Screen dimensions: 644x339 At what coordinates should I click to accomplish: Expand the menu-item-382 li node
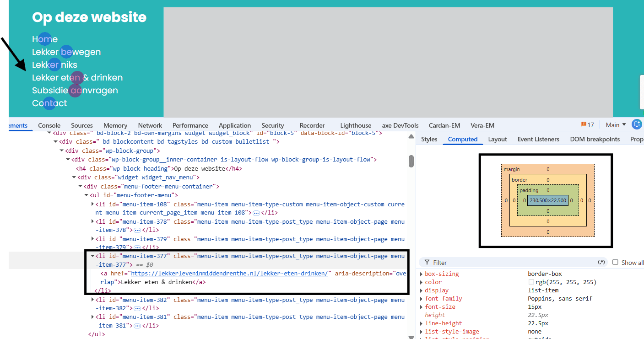(x=93, y=300)
